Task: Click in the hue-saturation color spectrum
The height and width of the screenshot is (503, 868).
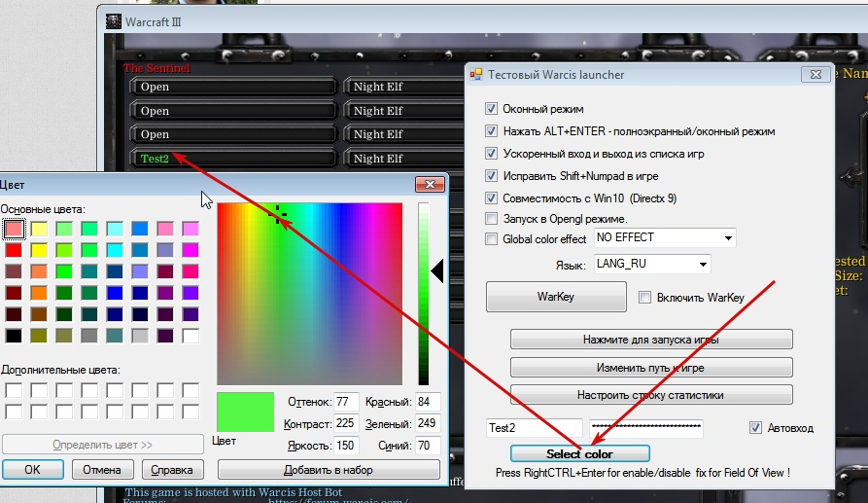Action: tap(309, 294)
